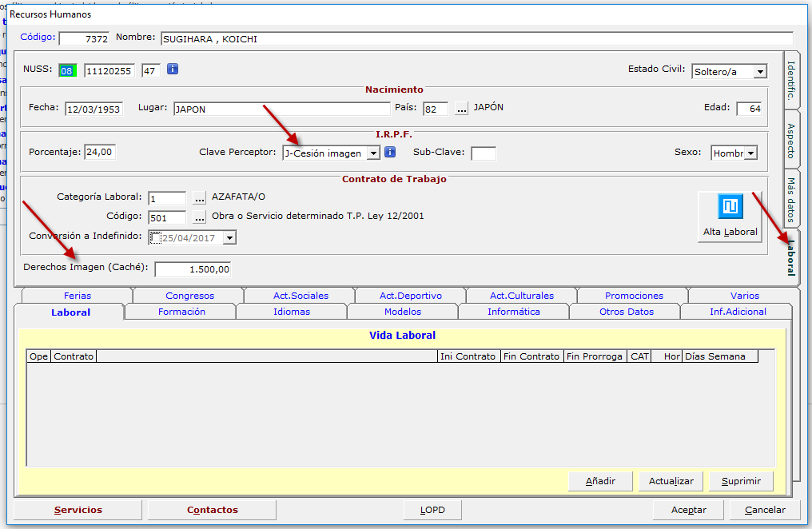Open the Promociones tab

pyautogui.click(x=634, y=296)
